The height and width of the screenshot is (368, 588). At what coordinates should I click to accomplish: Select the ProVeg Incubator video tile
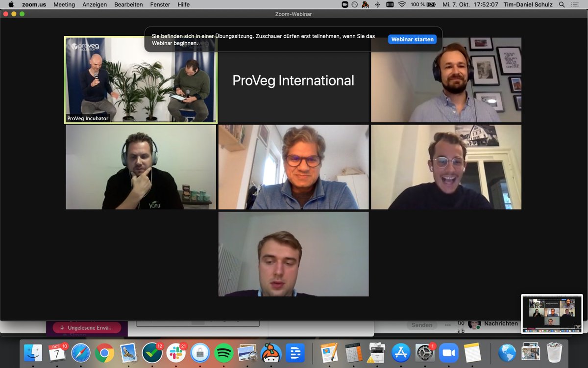click(x=141, y=80)
